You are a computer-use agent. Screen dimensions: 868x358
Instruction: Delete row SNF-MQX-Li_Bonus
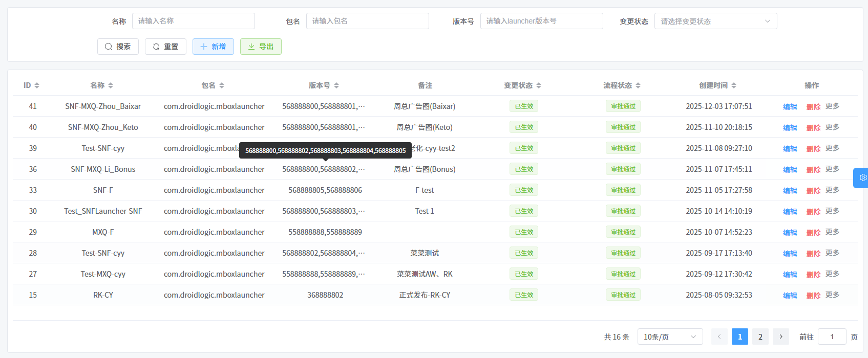(814, 170)
